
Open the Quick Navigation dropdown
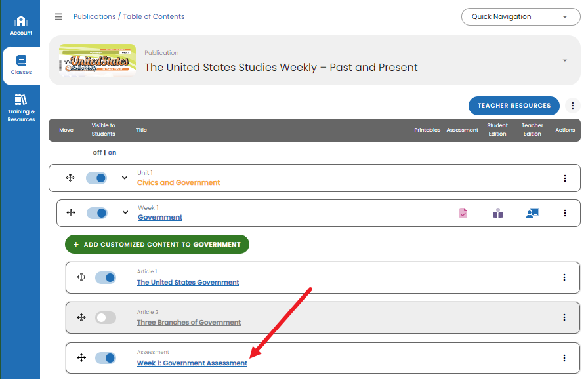(520, 17)
